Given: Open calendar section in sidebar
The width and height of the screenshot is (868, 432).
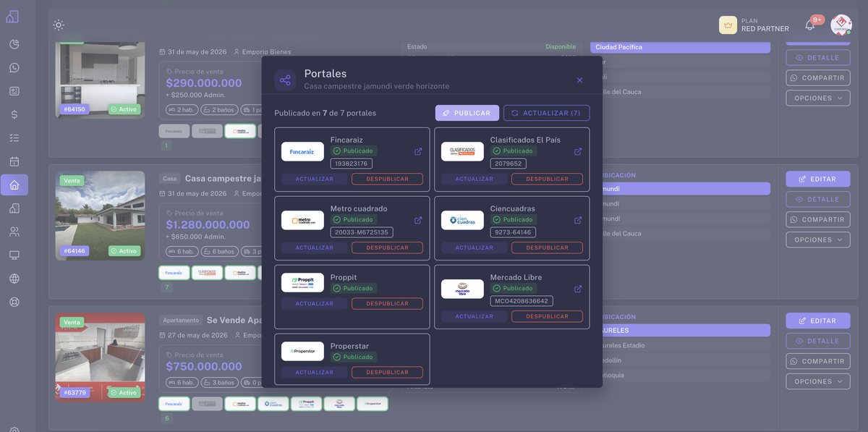Looking at the screenshot, I should click(x=14, y=161).
